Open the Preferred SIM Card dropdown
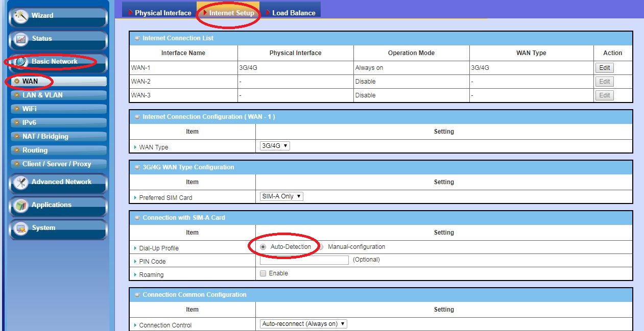Viewport: 644px width, 331px height. click(281, 196)
